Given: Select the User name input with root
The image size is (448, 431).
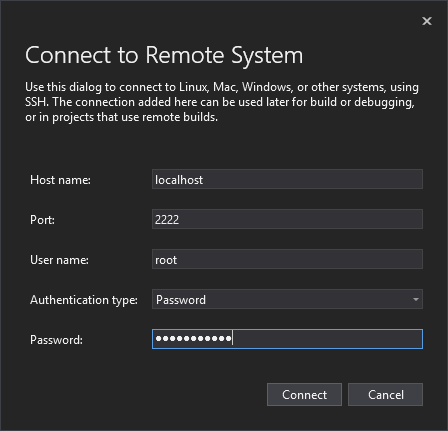Looking at the screenshot, I should point(287,259).
